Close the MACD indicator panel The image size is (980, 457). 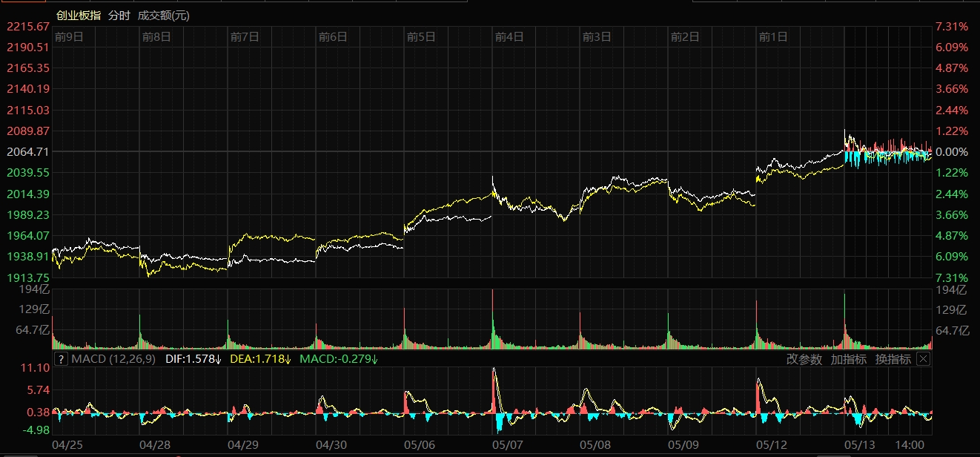click(923, 359)
